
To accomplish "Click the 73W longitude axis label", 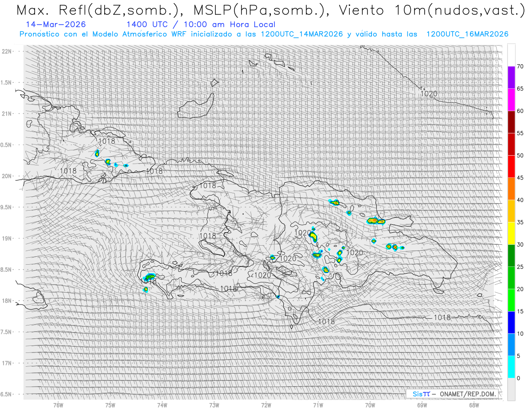I will [214, 405].
